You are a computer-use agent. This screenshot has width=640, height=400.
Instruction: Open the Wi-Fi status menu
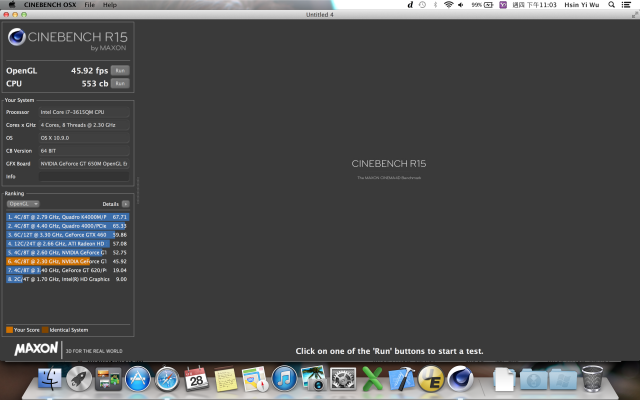tap(449, 4)
